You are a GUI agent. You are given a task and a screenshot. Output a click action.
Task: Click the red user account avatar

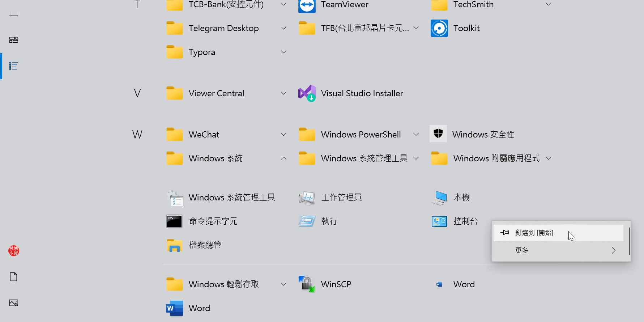point(14,250)
